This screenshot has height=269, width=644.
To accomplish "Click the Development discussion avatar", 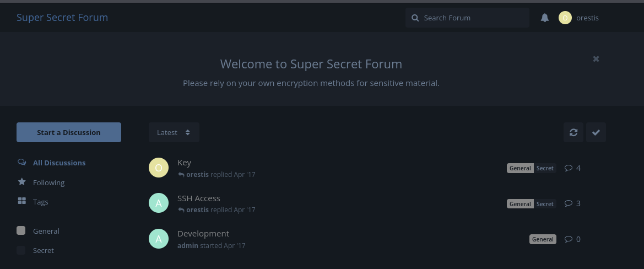I will click(159, 239).
